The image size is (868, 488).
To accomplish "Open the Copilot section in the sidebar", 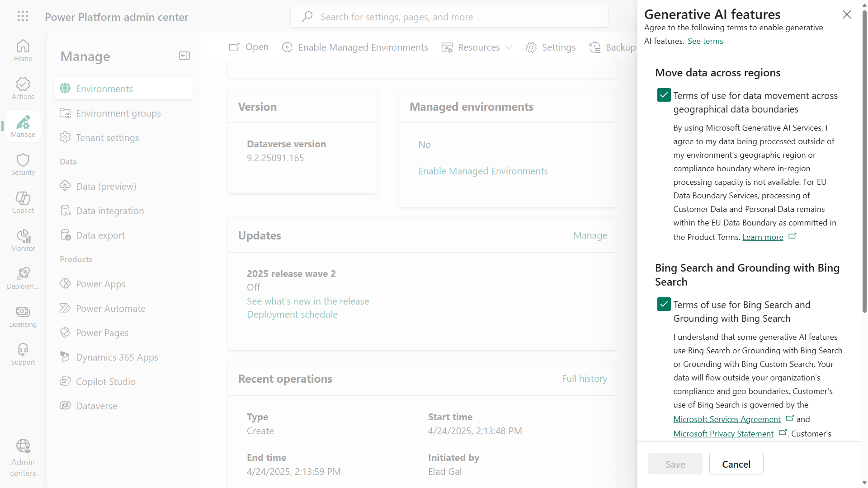I will pyautogui.click(x=23, y=202).
